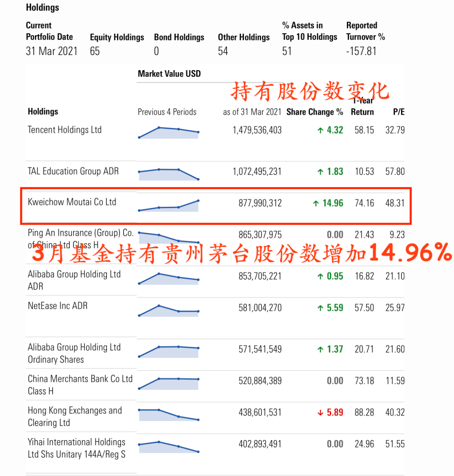Click Kweichow Moutai sparkline chart

click(x=169, y=205)
